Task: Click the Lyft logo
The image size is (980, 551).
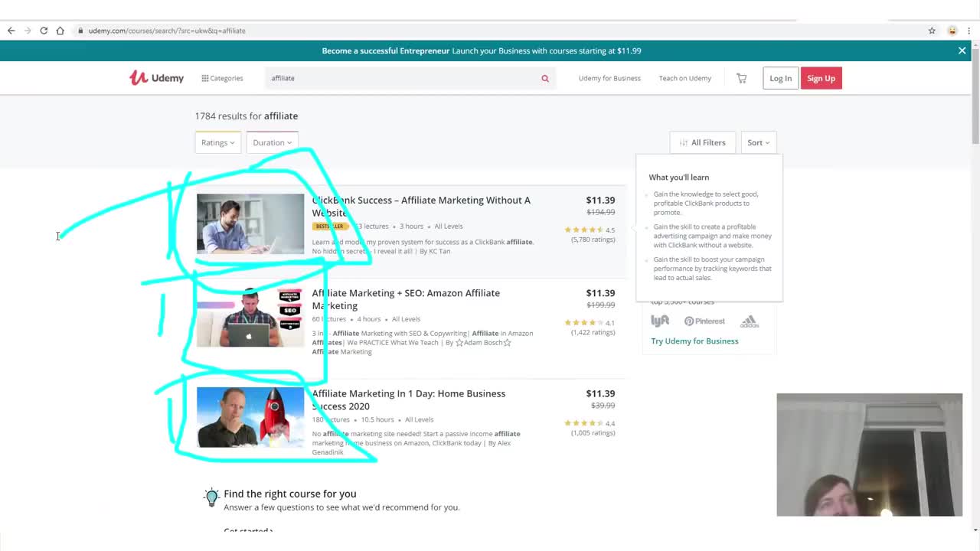Action: 660,321
